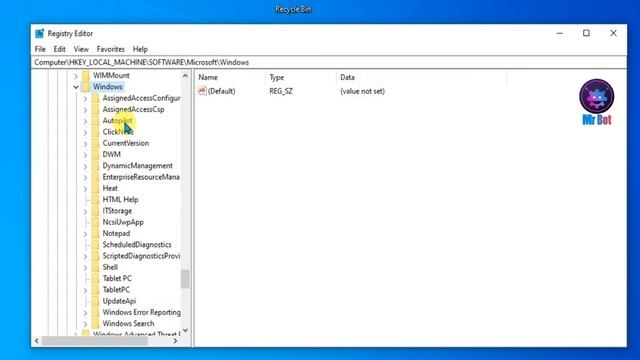Click the Heat folder icon
Viewport: 640px width, 360px height.
coord(96,188)
